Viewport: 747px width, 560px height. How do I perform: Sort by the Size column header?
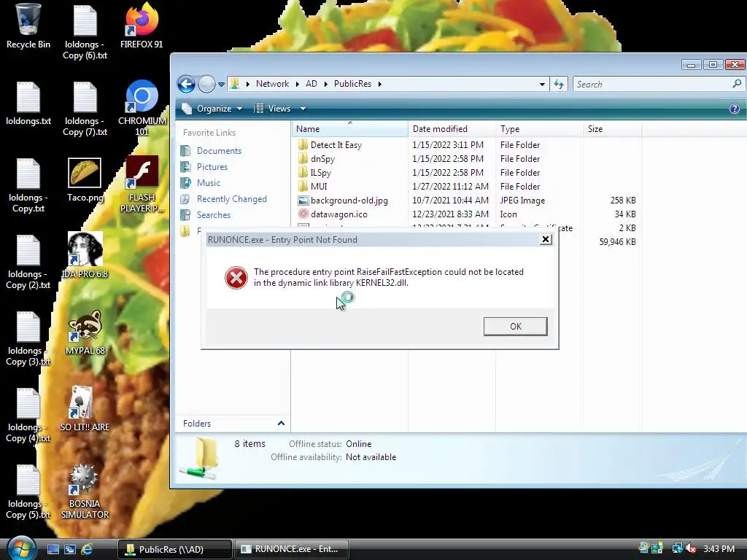[612, 129]
